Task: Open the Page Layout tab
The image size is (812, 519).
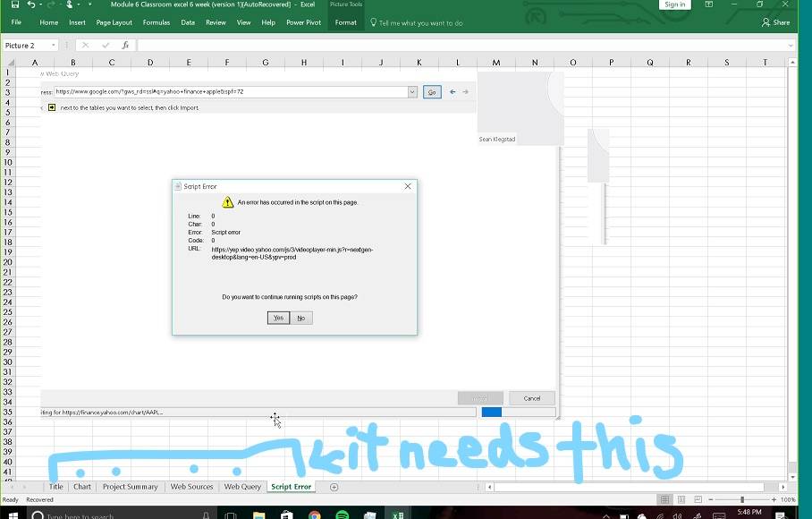Action: (114, 22)
